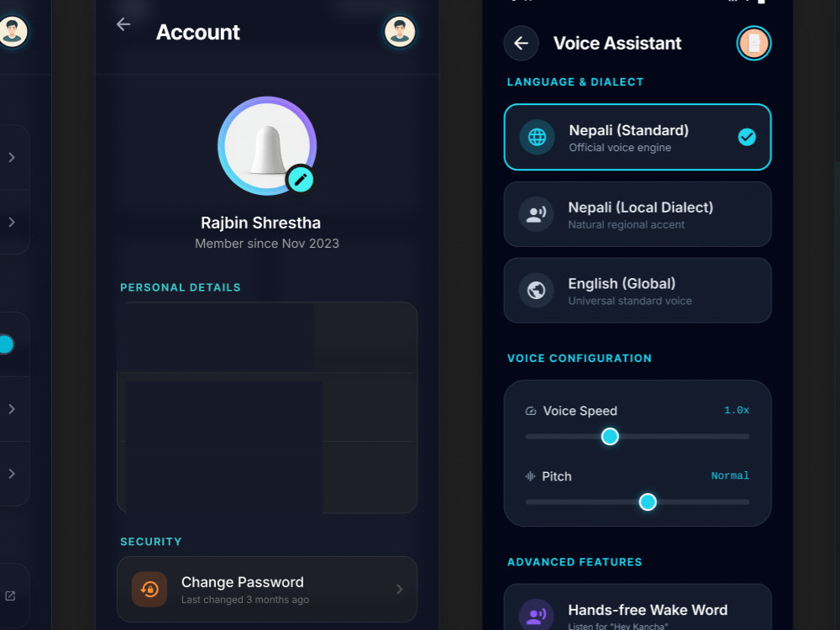
Task: Adjust the Voice Speed slider handle
Action: click(x=610, y=437)
